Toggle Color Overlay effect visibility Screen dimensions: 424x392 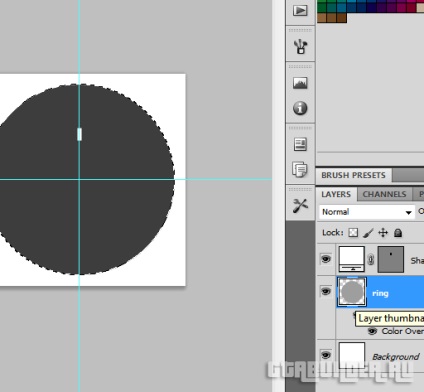(372, 331)
